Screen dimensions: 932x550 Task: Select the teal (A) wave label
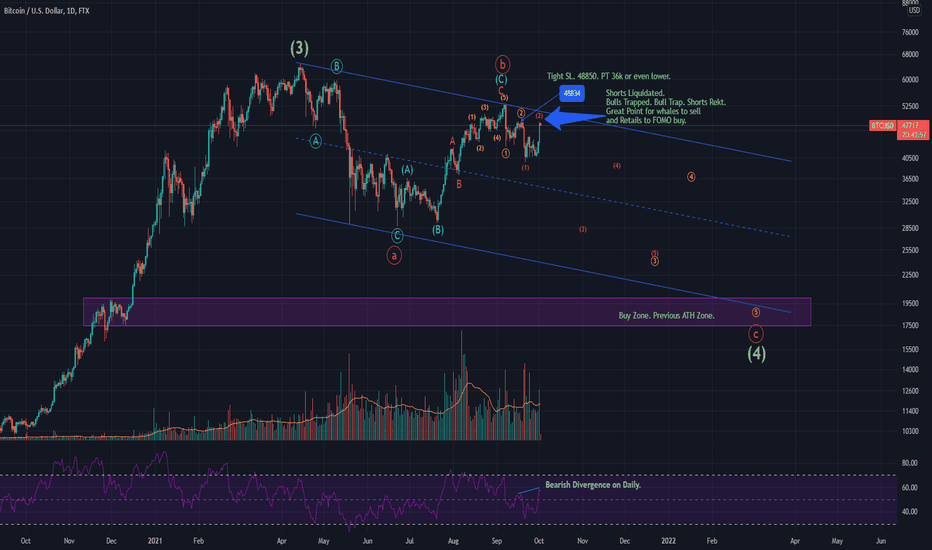pos(407,170)
